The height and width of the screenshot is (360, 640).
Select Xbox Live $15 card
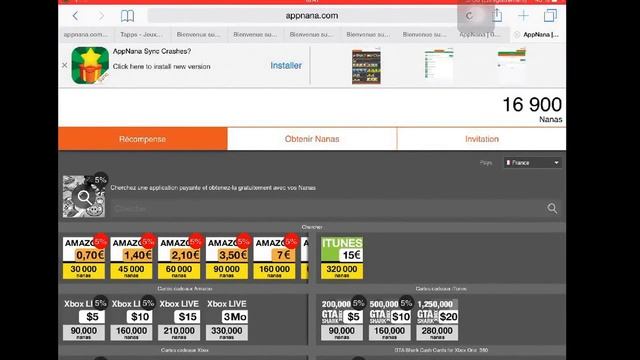179,320
